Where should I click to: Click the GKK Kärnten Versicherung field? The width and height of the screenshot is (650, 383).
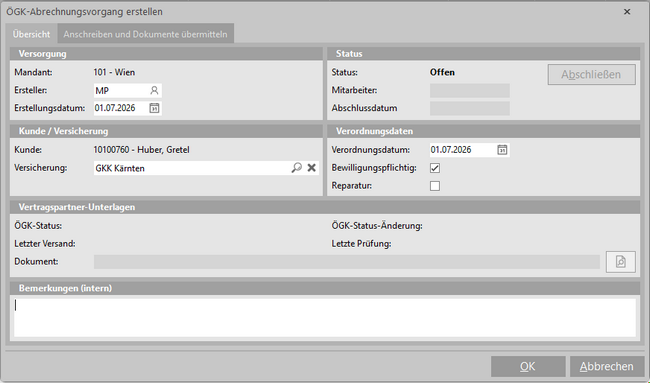pos(192,168)
